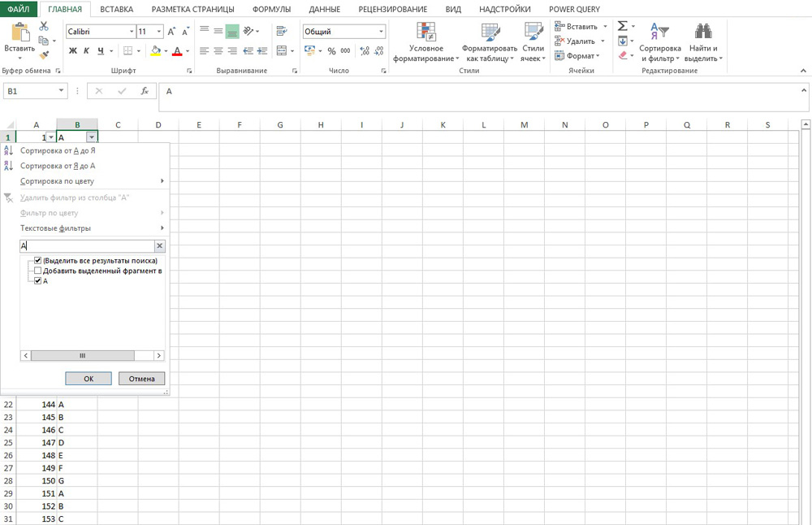Clear the filter search box with X
Viewport: 812px width, 525px height.
(x=159, y=245)
